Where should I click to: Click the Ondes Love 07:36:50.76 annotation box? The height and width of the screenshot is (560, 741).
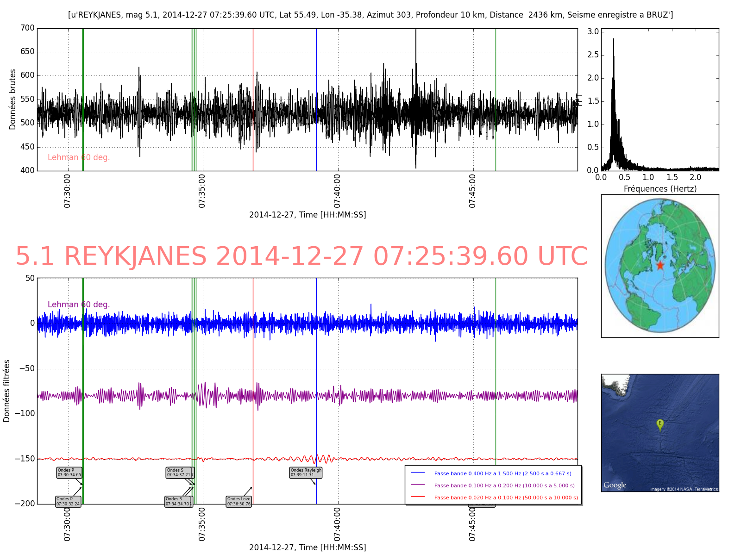(x=239, y=502)
